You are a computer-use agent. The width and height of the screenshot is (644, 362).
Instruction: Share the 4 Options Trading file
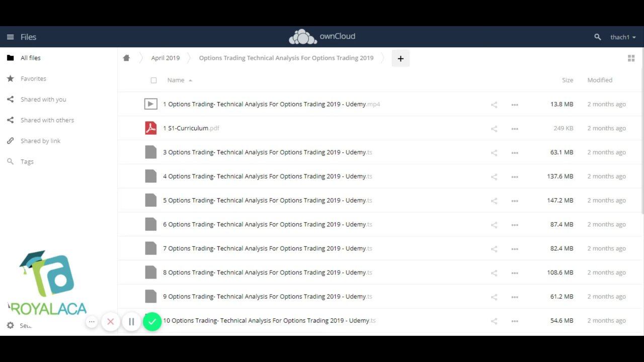[494, 176]
